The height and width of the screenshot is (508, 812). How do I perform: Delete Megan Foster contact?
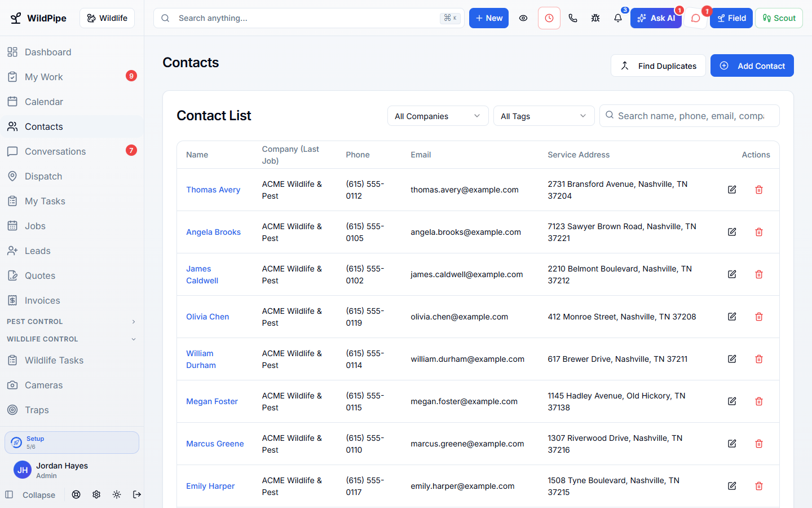[759, 401]
